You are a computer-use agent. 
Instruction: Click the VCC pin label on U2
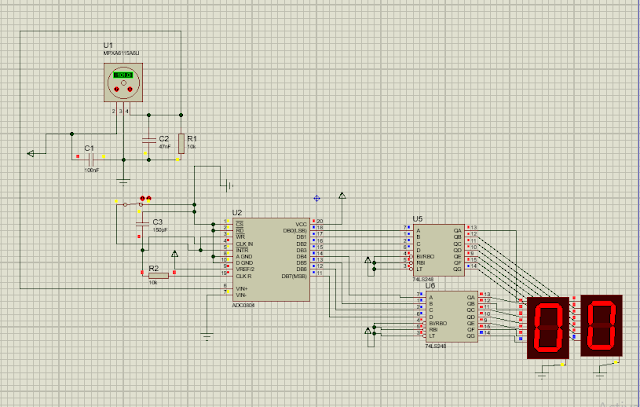coord(301,224)
